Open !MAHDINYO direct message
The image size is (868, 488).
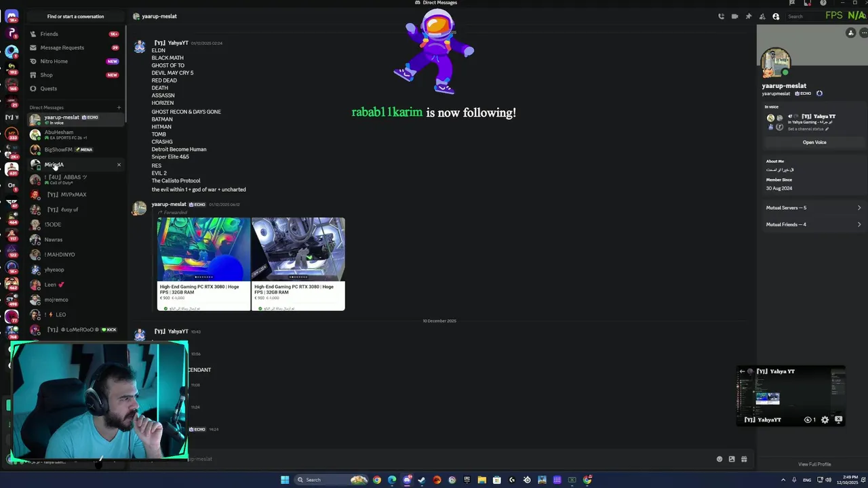[x=75, y=254]
